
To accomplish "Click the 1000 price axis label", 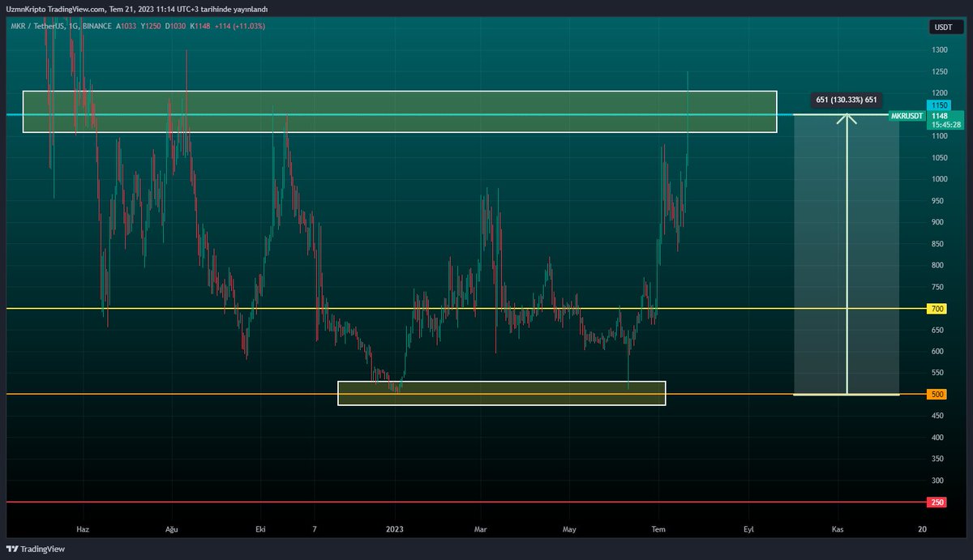I will click(939, 179).
